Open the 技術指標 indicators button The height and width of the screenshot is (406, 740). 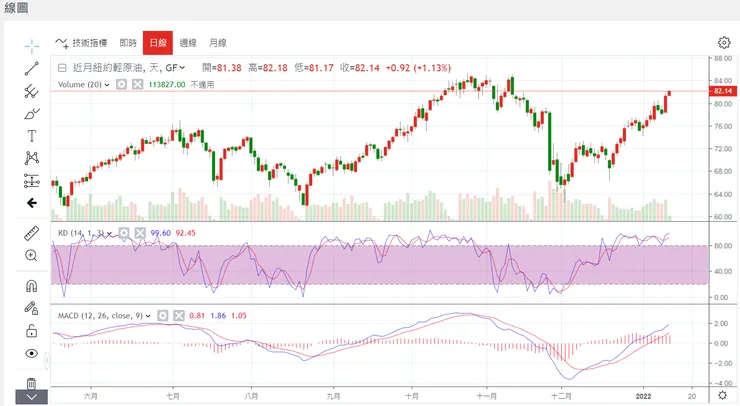point(83,43)
